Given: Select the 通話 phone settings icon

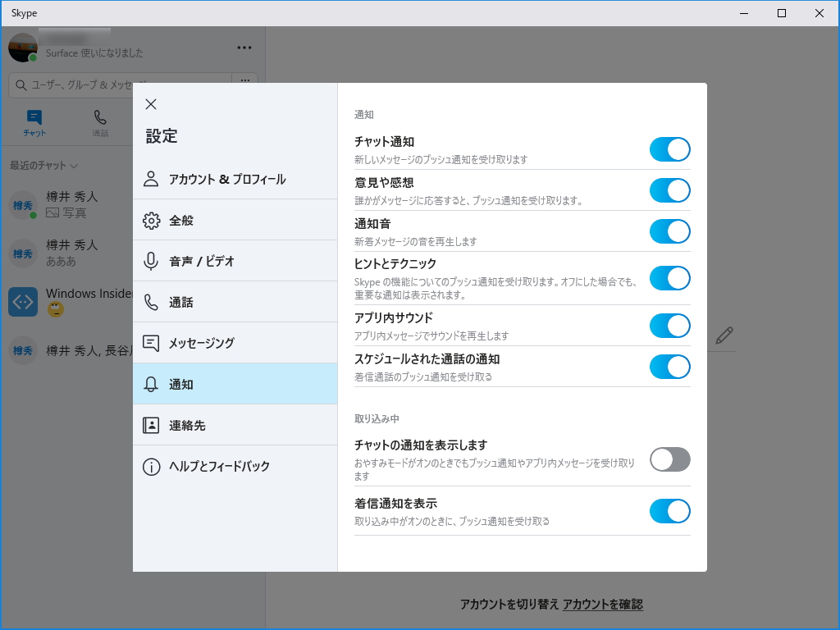Looking at the screenshot, I should [152, 302].
